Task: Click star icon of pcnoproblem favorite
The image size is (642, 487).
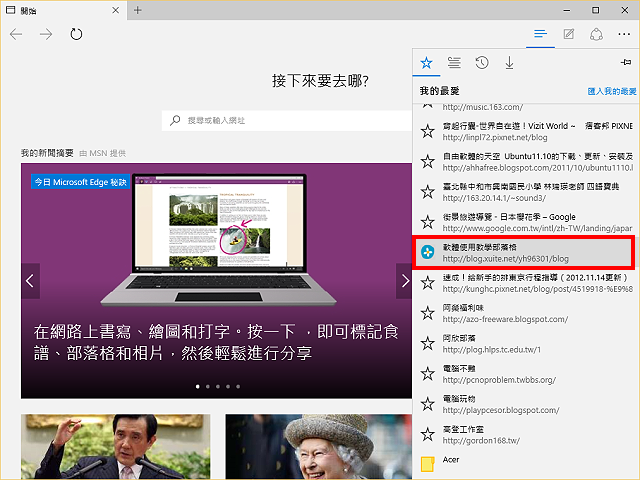Action: [x=427, y=374]
